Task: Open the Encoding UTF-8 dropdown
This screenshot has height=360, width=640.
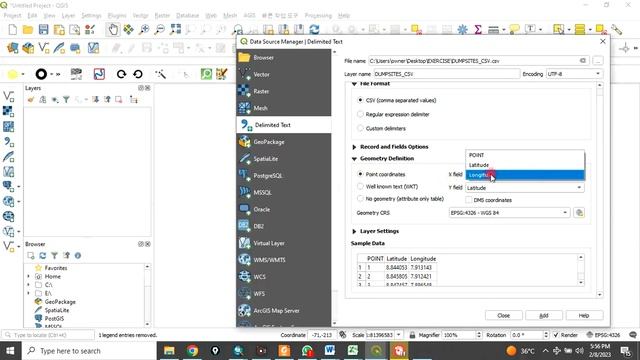Action: click(x=574, y=74)
